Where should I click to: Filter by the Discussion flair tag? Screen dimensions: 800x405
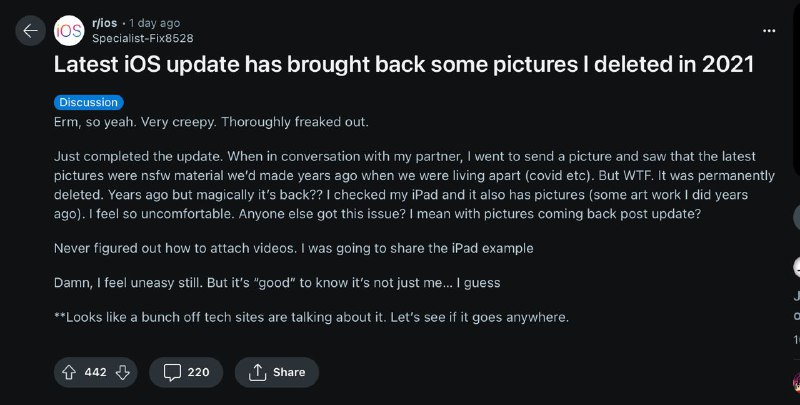click(88, 102)
